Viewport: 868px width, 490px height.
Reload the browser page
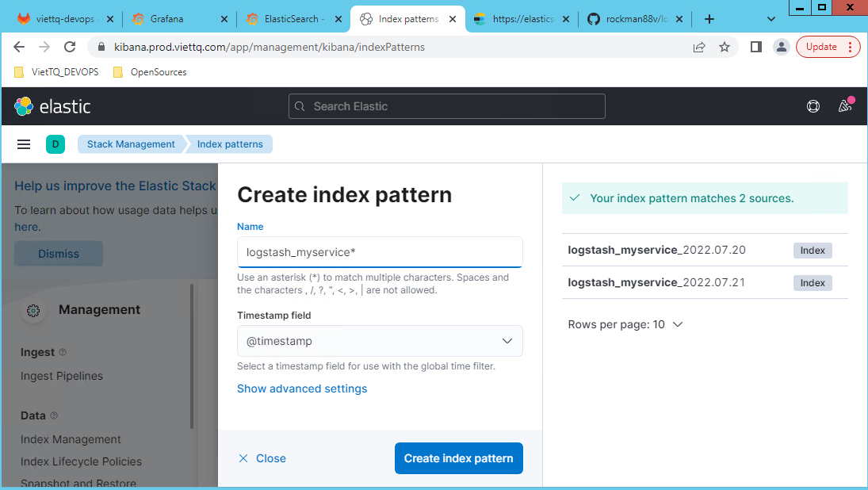(70, 47)
